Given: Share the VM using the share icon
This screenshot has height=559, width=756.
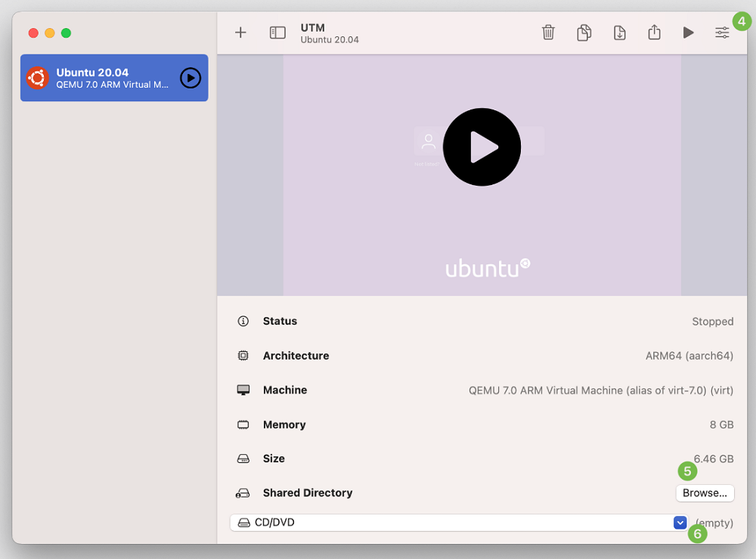Looking at the screenshot, I should click(x=654, y=32).
